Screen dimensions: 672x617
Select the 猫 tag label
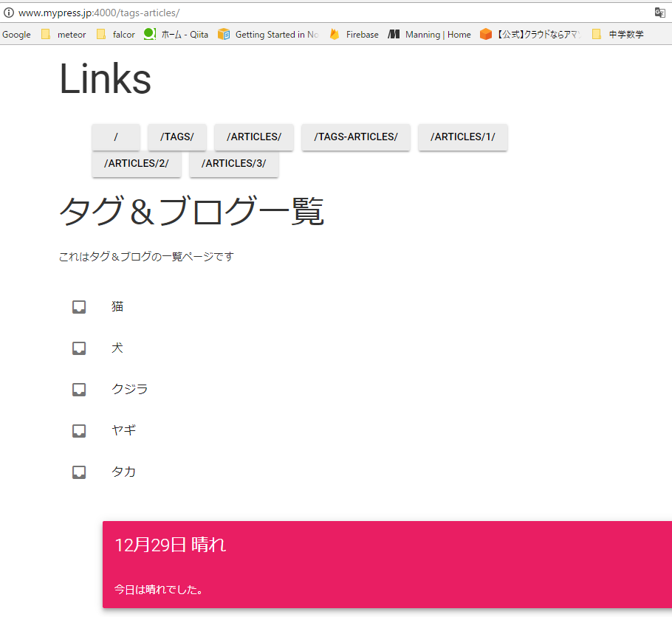117,306
